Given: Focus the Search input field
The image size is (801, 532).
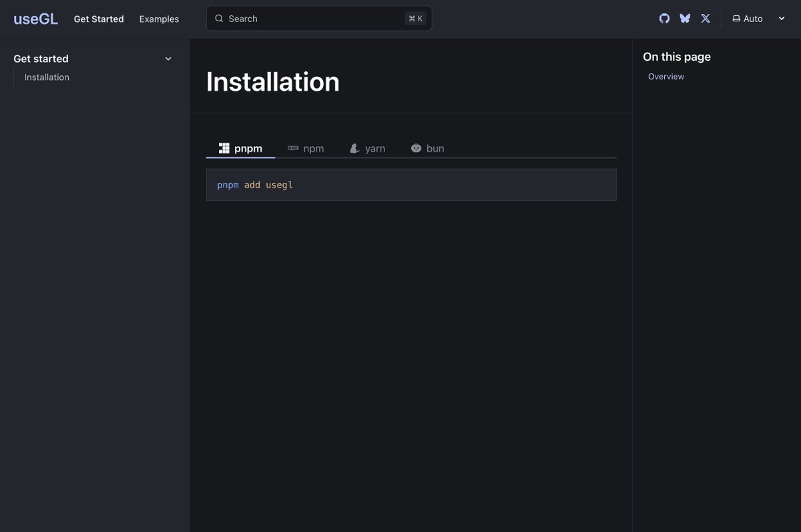Looking at the screenshot, I should [x=319, y=19].
